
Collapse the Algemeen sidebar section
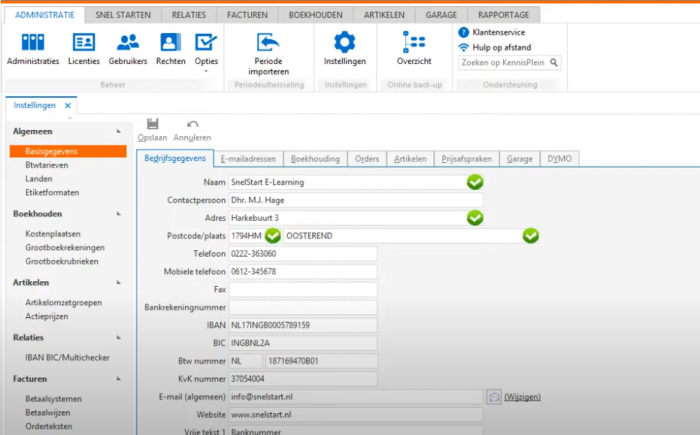[x=119, y=132]
